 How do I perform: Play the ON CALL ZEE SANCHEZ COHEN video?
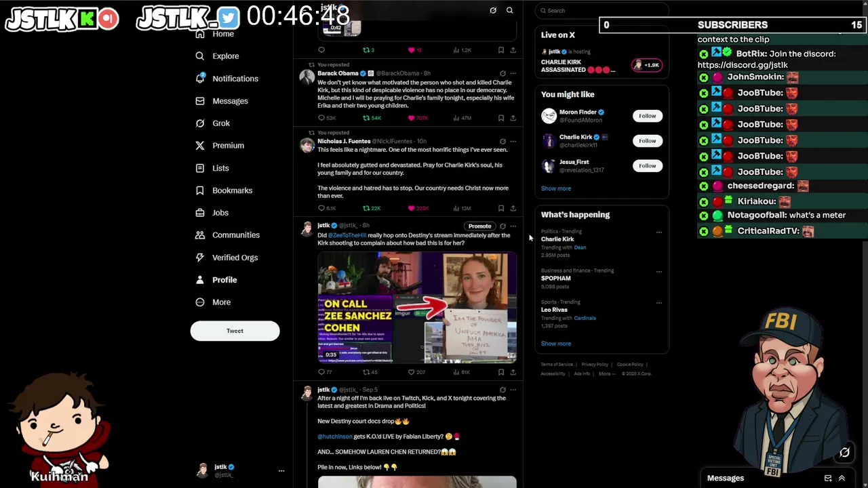coord(417,308)
